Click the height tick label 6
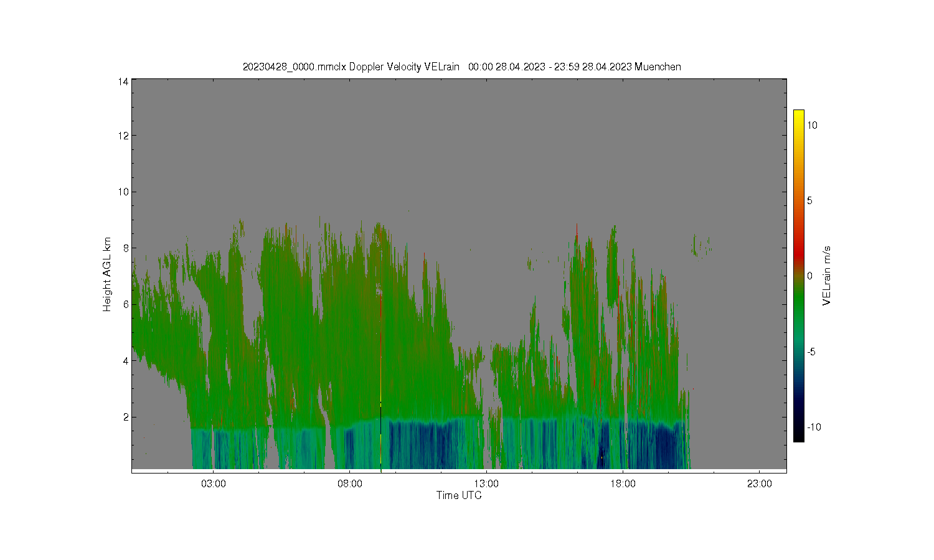This screenshot has width=934, height=560. click(126, 304)
